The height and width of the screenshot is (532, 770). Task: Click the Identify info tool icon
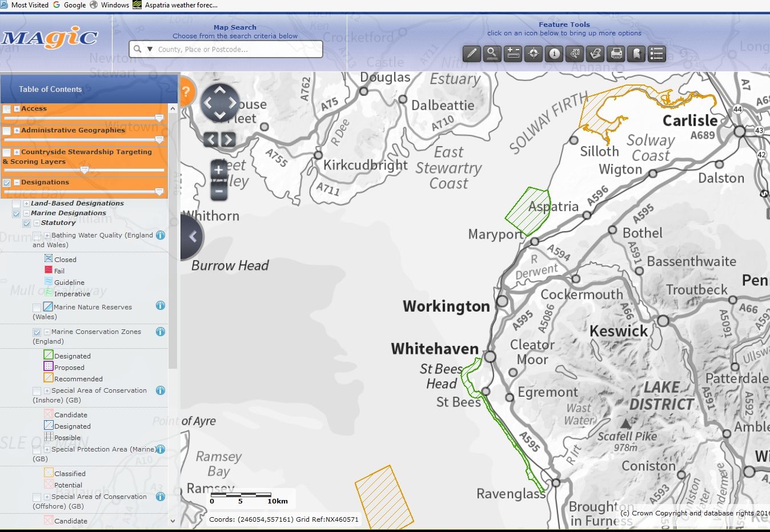click(x=554, y=54)
